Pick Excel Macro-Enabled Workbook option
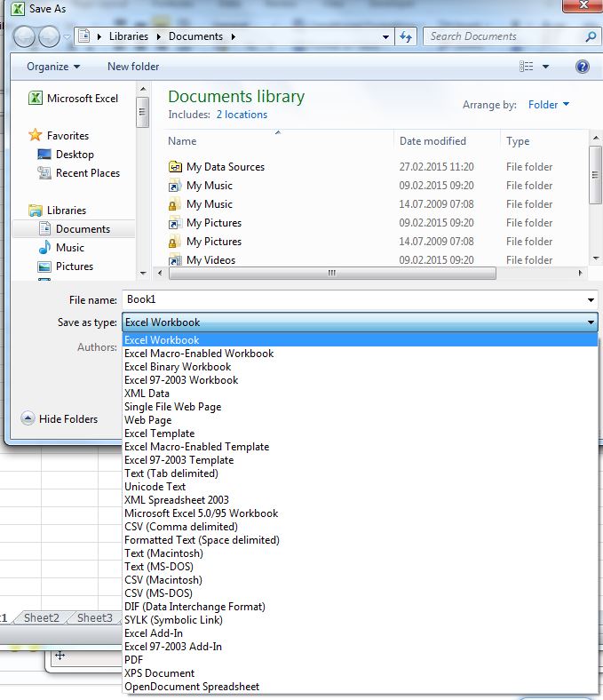Image resolution: width=603 pixels, height=700 pixels. [198, 354]
